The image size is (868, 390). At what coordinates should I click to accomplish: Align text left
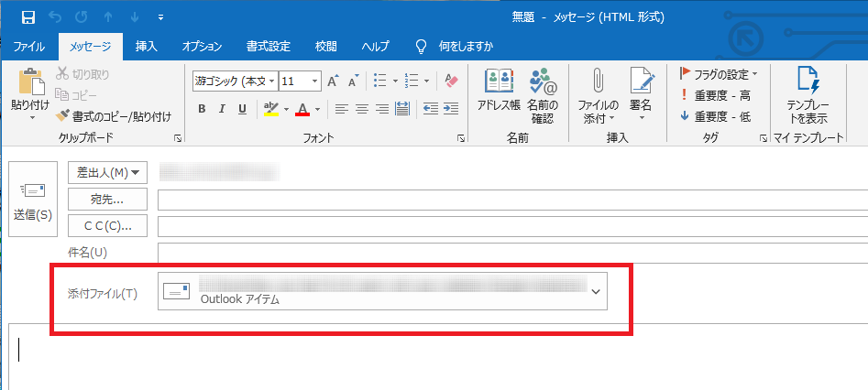coord(342,109)
